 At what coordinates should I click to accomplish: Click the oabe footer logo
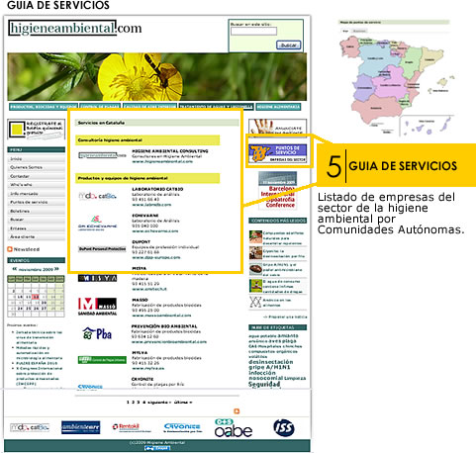click(x=234, y=428)
